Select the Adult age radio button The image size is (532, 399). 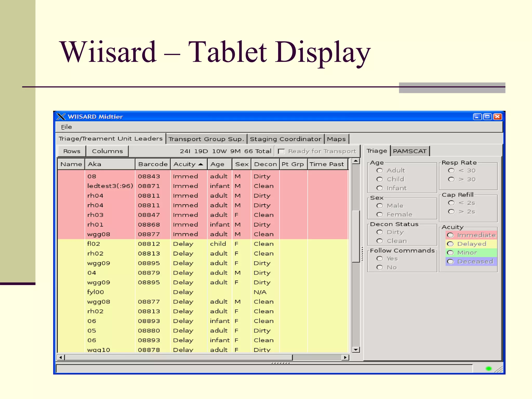[x=380, y=170]
